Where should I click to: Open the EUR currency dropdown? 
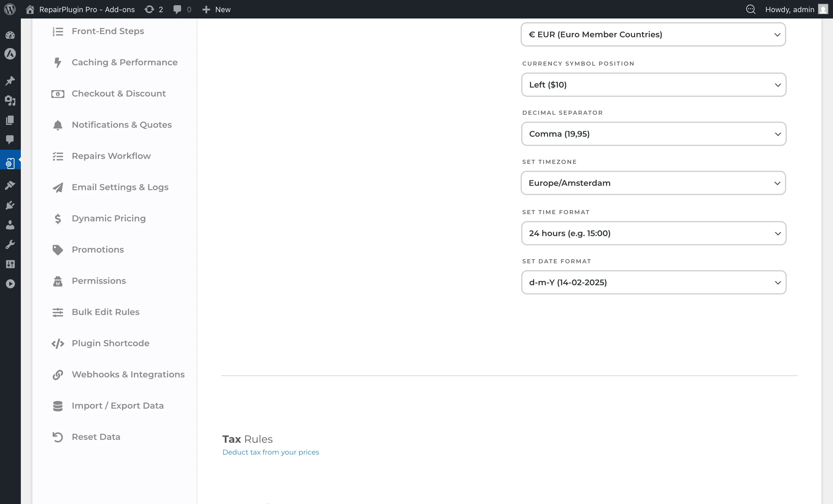pyautogui.click(x=653, y=34)
